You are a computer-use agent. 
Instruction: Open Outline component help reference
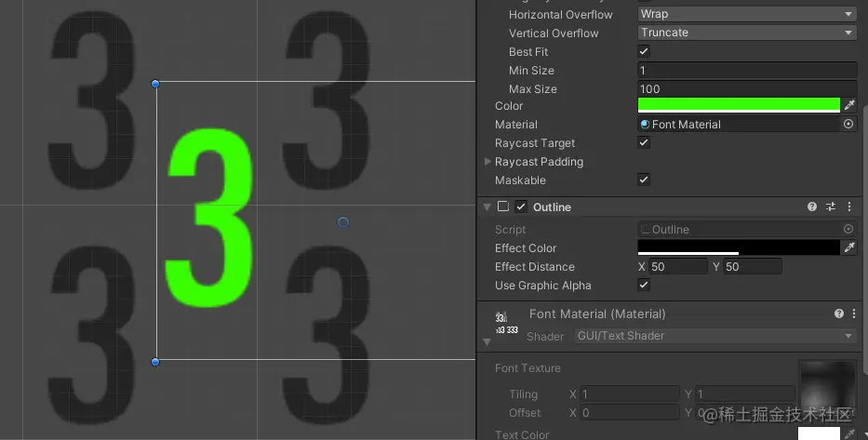coord(812,207)
